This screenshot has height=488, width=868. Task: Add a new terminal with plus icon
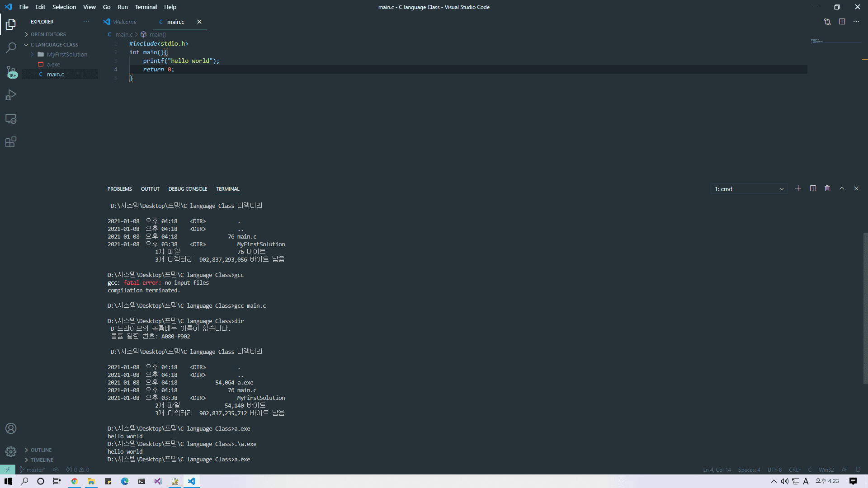point(798,188)
